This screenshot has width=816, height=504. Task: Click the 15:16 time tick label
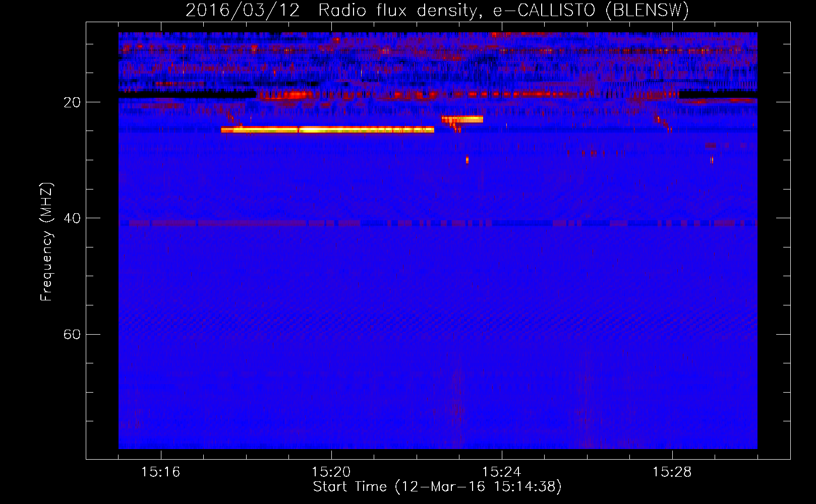coord(161,472)
